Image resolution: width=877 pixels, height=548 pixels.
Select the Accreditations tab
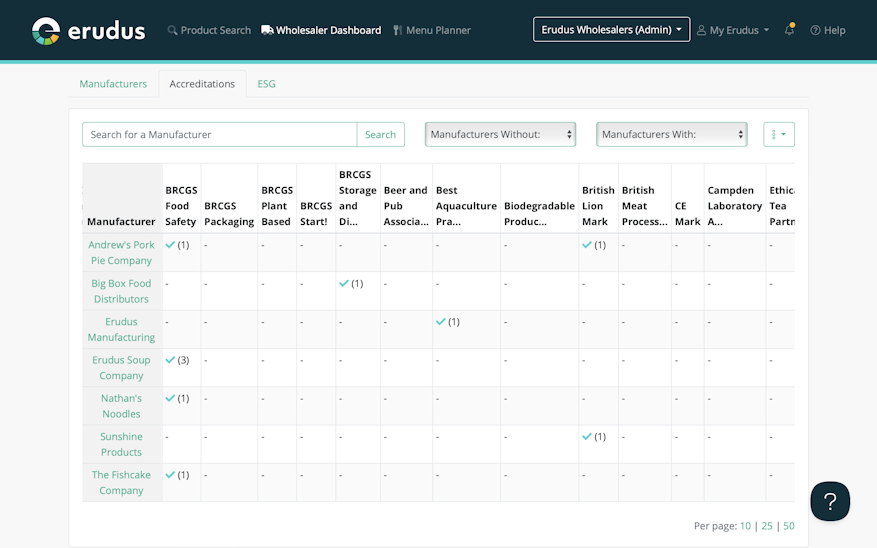click(x=202, y=84)
